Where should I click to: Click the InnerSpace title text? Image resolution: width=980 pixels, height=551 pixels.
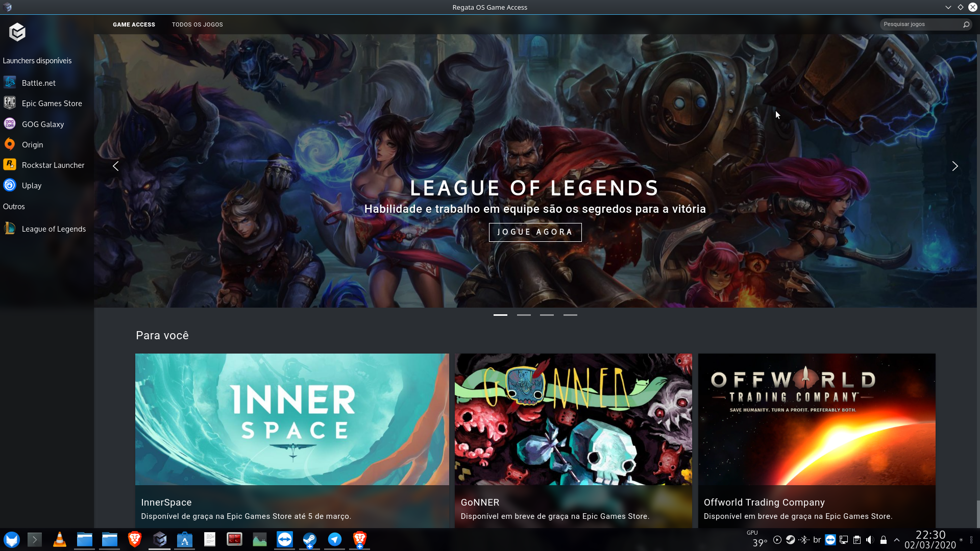(x=166, y=503)
